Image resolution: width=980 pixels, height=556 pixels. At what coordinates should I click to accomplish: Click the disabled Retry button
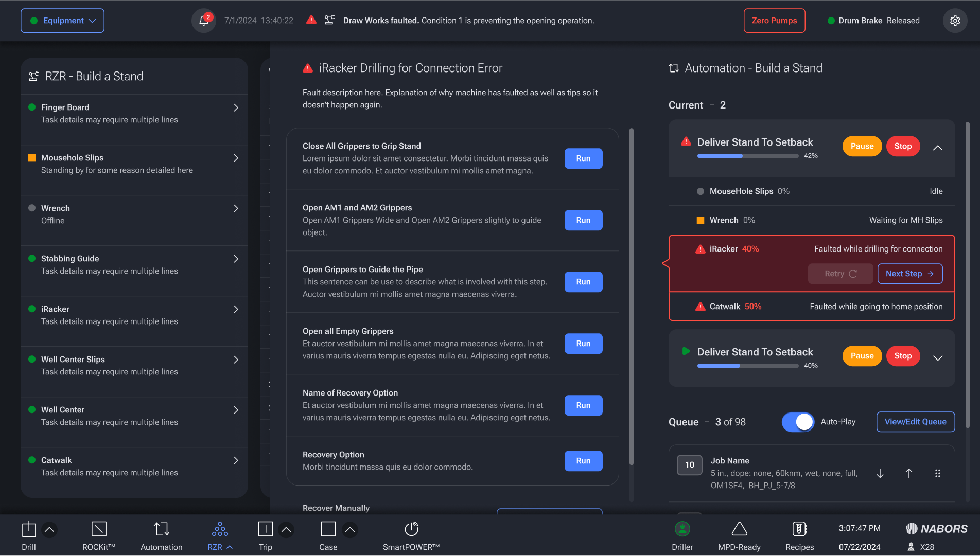click(841, 274)
